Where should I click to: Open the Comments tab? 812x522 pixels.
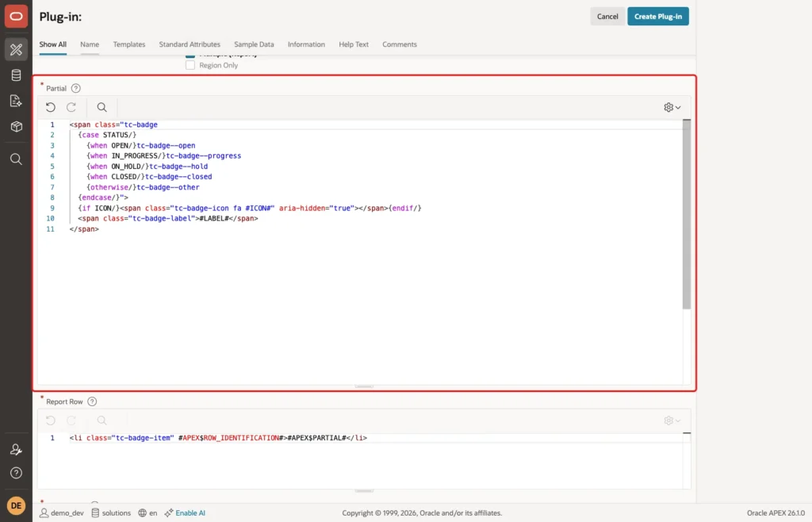click(400, 44)
